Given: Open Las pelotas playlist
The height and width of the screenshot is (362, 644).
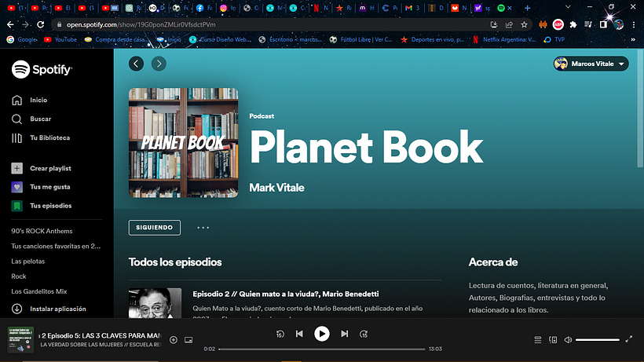Looking at the screenshot, I should (x=28, y=261).
